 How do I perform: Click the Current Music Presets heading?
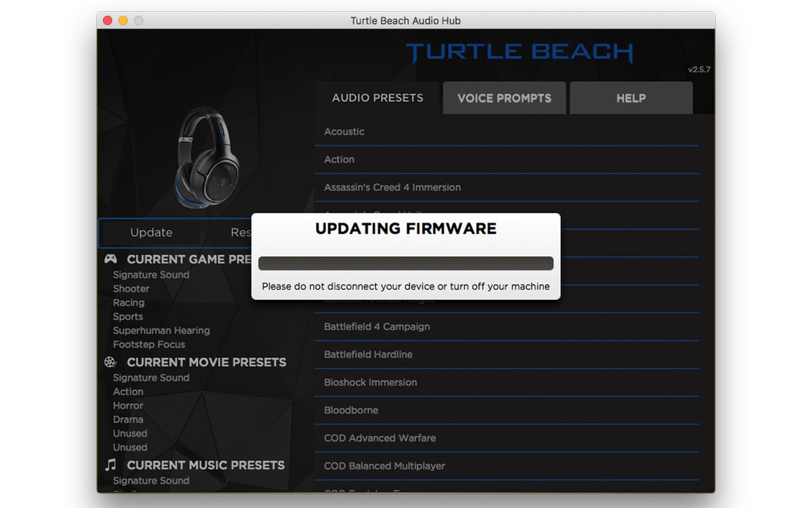(x=206, y=465)
